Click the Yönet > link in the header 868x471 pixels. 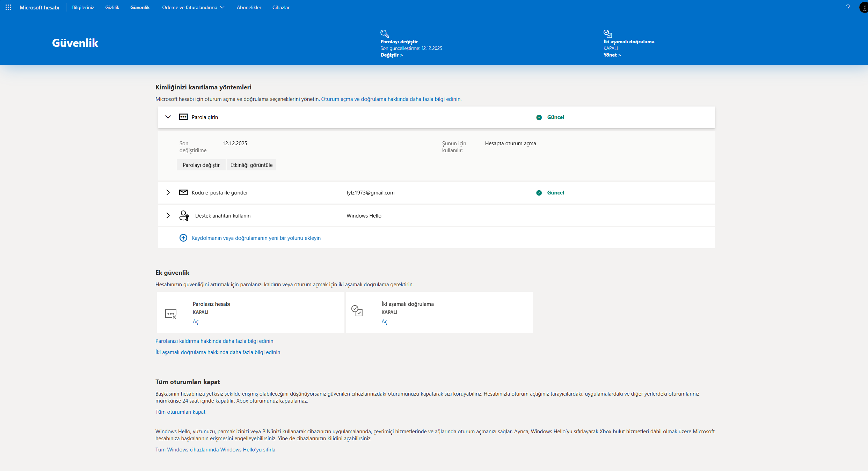pyautogui.click(x=612, y=55)
